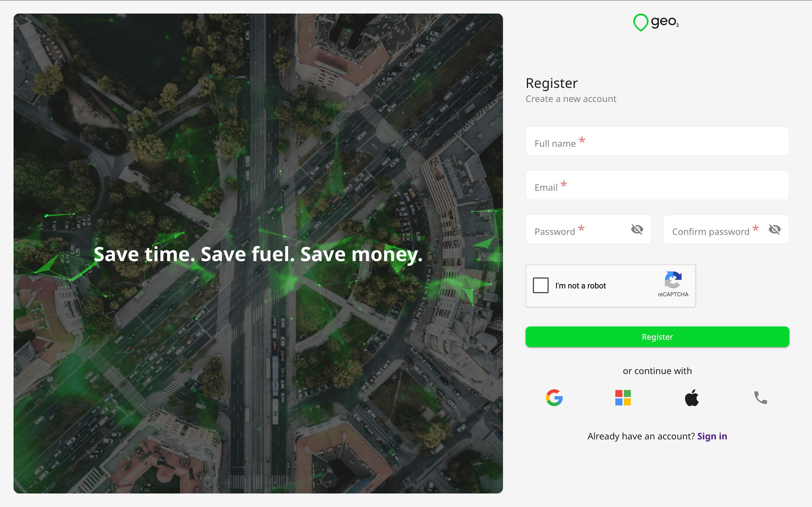Open the Sign in link
This screenshot has height=507, width=812.
[712, 436]
